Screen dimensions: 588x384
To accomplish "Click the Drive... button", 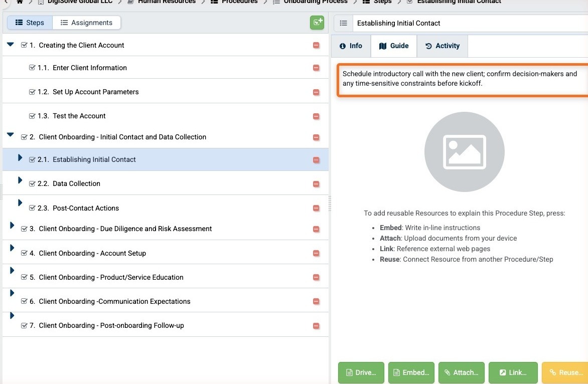I will coord(361,372).
